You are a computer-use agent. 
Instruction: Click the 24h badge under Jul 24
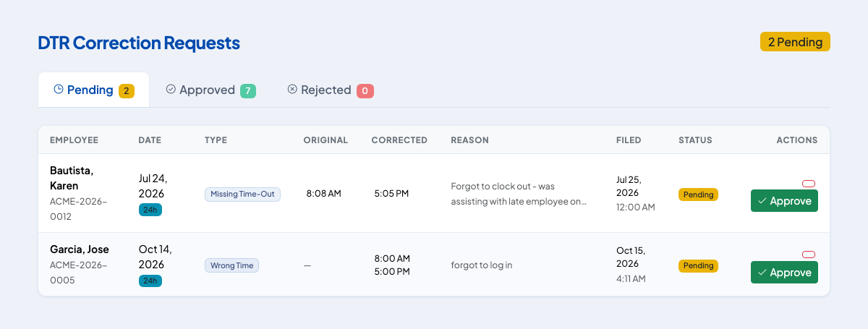[x=150, y=210]
